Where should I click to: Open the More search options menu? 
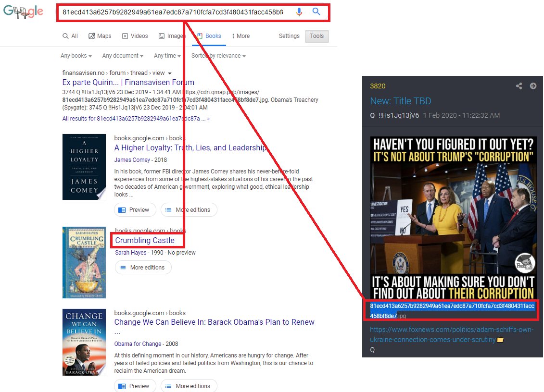click(241, 36)
